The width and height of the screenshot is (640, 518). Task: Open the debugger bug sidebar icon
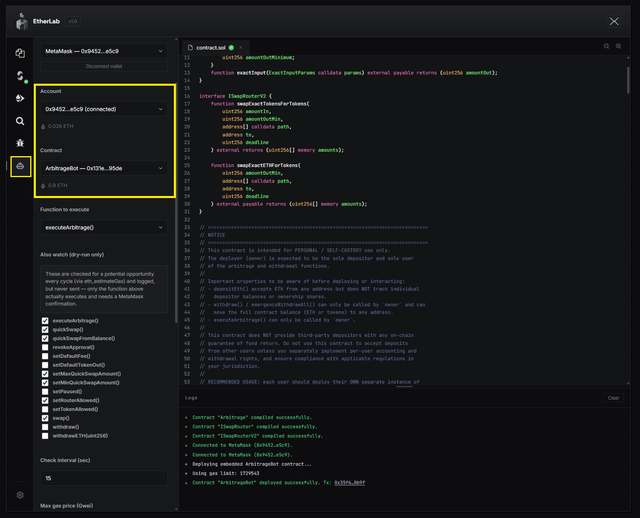20,143
